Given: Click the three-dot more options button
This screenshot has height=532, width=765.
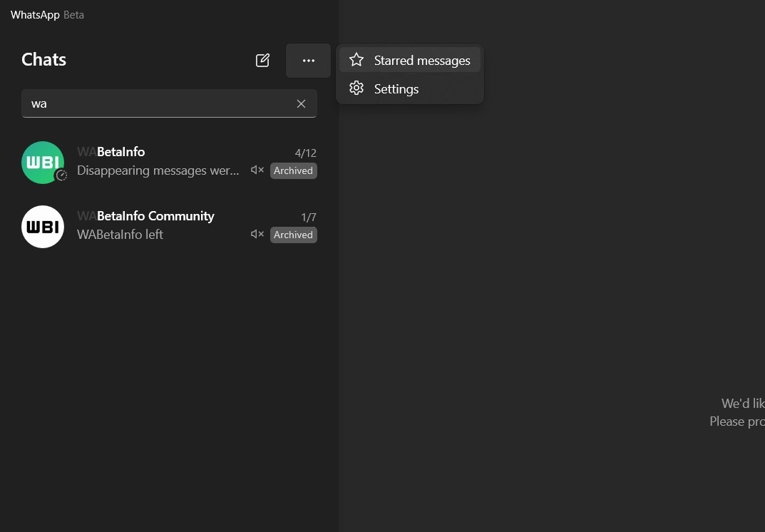Looking at the screenshot, I should point(308,61).
